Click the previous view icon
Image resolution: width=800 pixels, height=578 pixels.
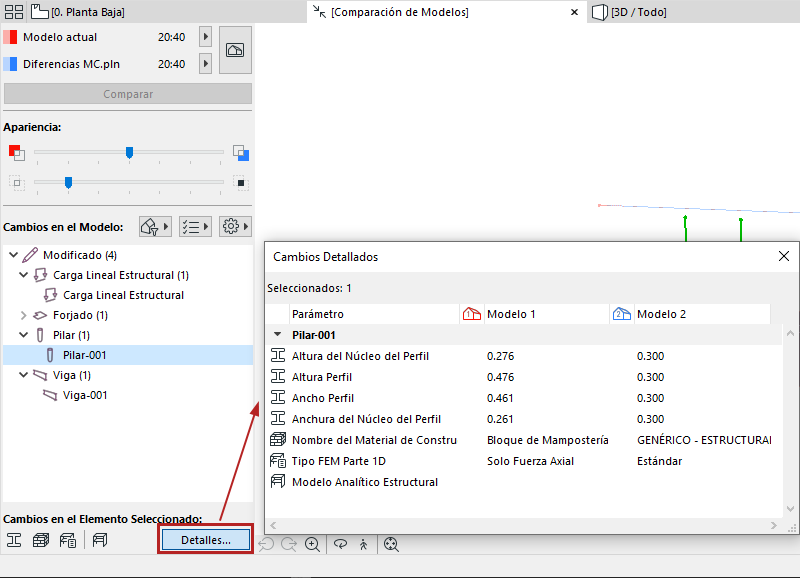pos(266,544)
